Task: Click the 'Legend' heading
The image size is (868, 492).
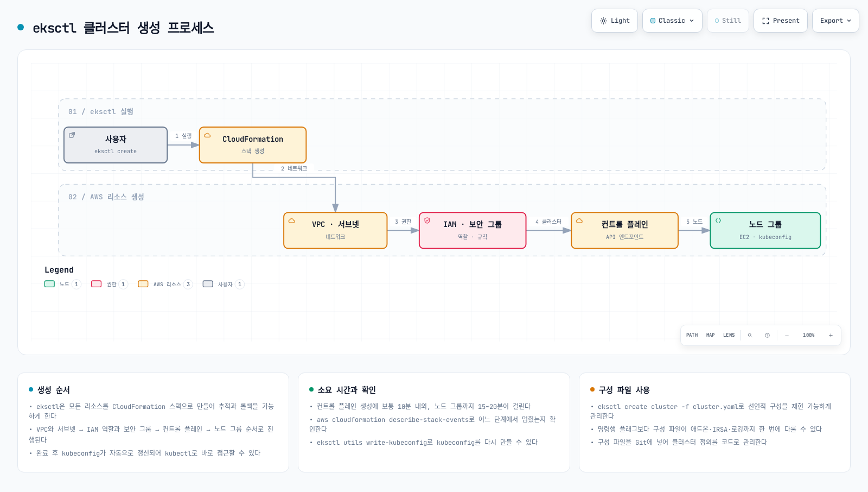Action: pos(59,270)
